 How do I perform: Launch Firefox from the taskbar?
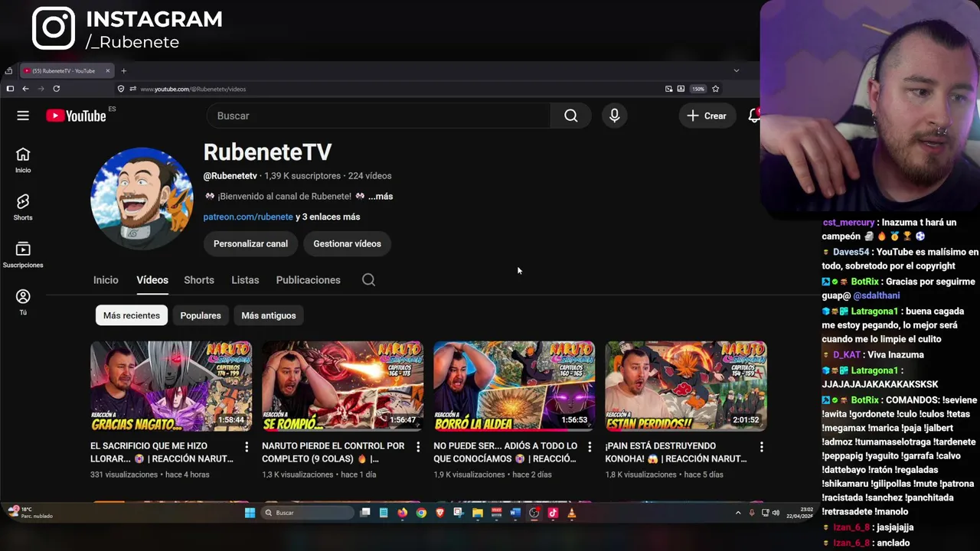402,513
